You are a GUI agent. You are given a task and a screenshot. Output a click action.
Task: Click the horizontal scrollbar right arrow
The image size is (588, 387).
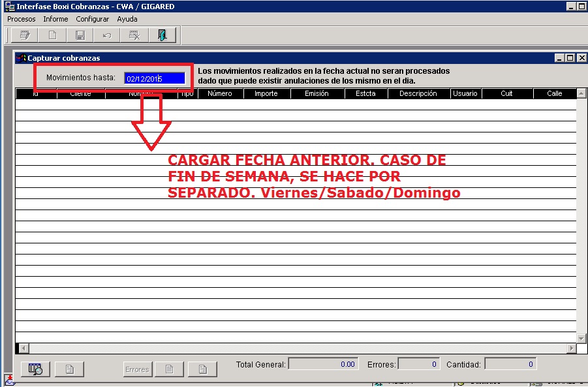click(572, 348)
